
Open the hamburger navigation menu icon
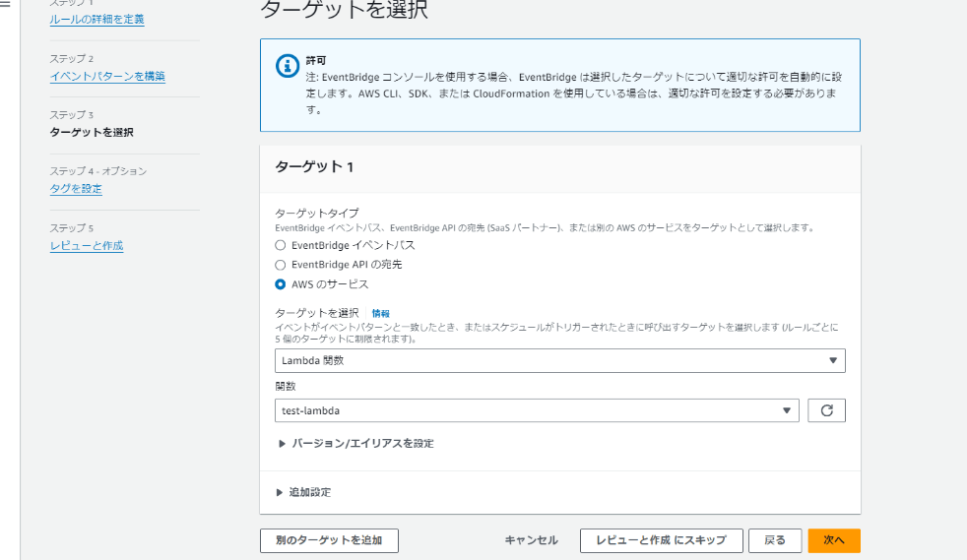(x=5, y=4)
